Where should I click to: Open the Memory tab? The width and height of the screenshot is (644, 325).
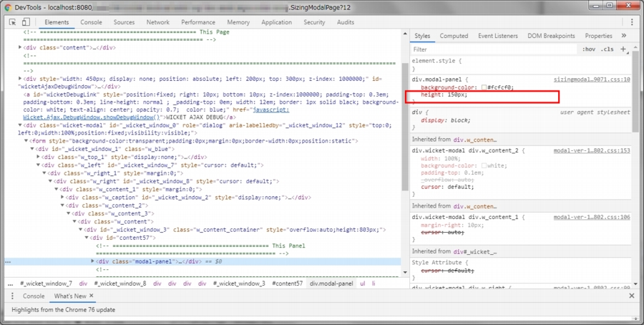tap(238, 22)
